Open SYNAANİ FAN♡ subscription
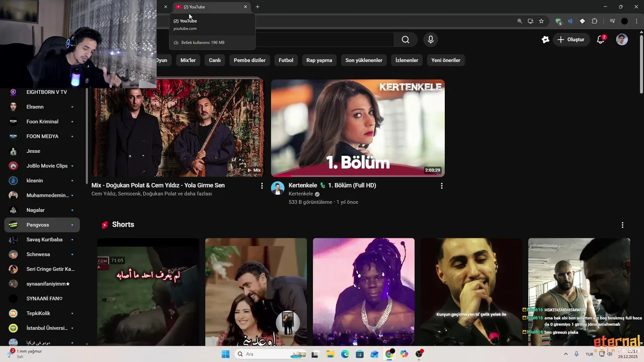This screenshot has width=644, height=362. (x=42, y=299)
